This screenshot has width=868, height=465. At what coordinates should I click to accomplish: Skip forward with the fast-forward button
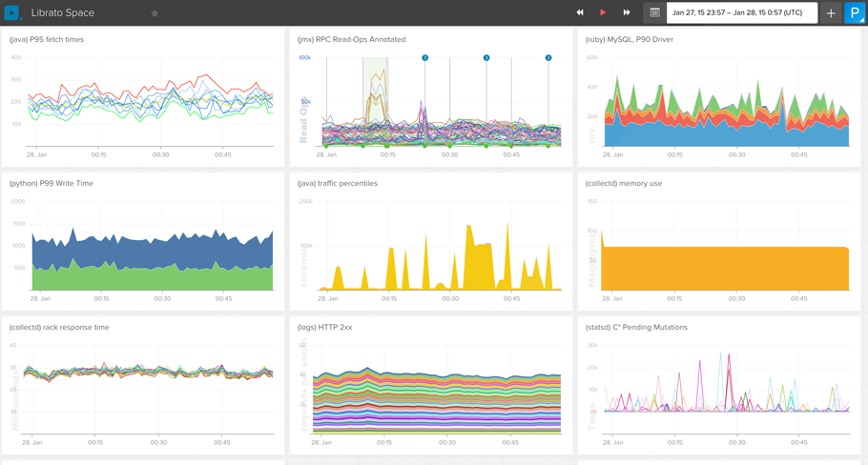[x=627, y=12]
